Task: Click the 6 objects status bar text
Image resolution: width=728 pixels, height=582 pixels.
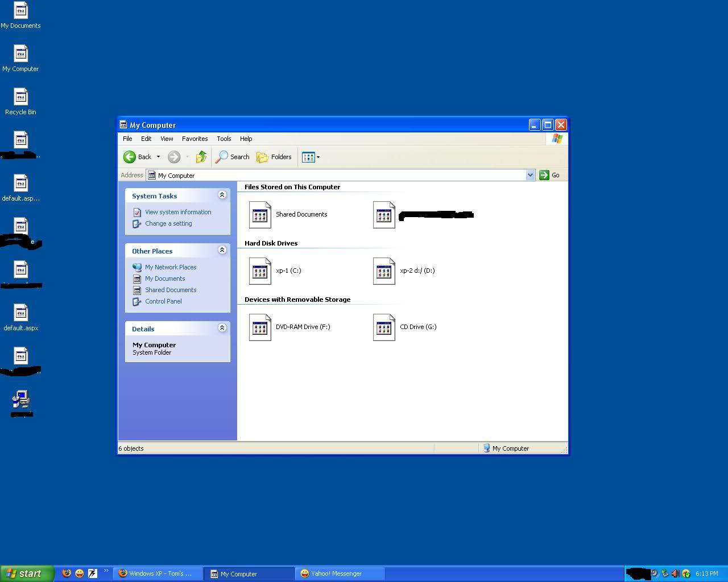Action: 131,448
